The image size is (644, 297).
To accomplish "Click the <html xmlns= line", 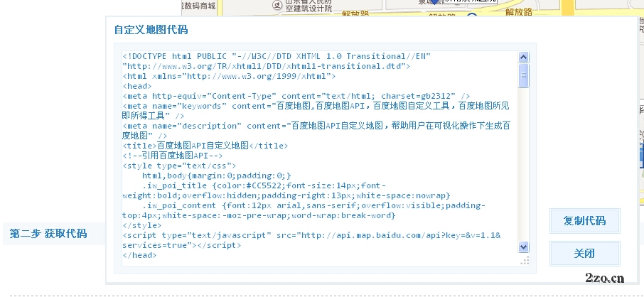I will click(229, 76).
